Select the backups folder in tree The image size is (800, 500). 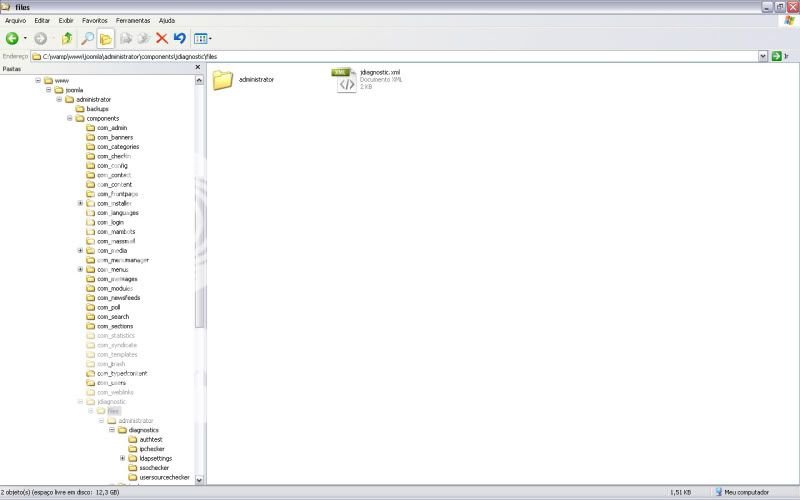[97, 109]
